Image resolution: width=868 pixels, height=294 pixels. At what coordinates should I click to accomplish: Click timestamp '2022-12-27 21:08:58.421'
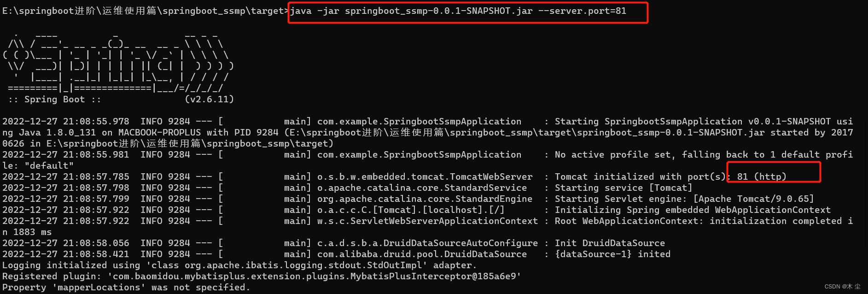[x=66, y=254]
